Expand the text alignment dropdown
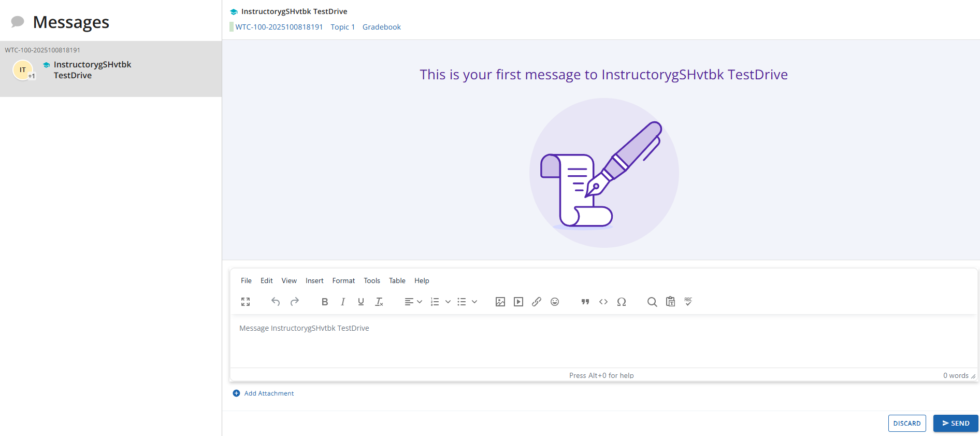 pos(420,302)
